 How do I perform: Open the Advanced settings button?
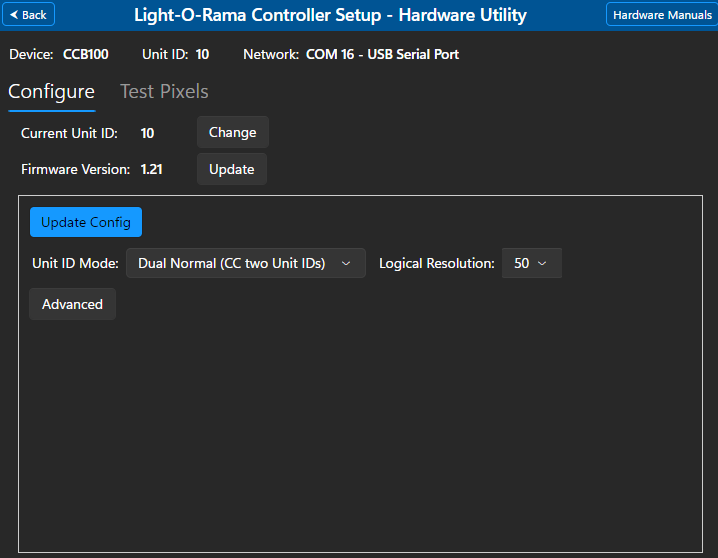click(x=72, y=304)
